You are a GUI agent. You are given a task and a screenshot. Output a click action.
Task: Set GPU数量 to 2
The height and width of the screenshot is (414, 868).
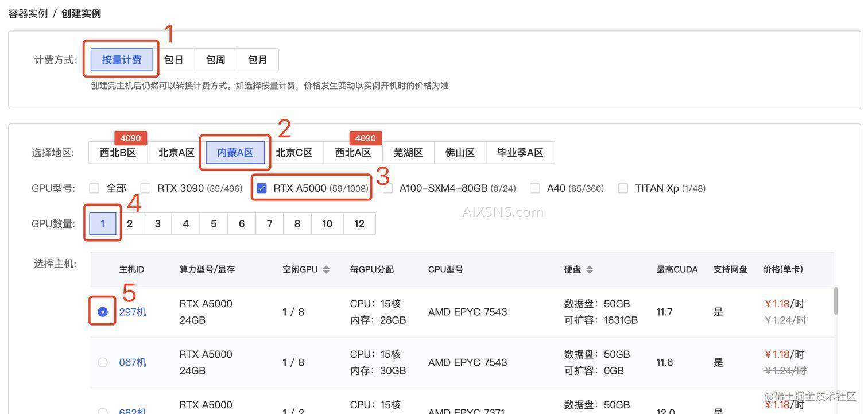[129, 223]
